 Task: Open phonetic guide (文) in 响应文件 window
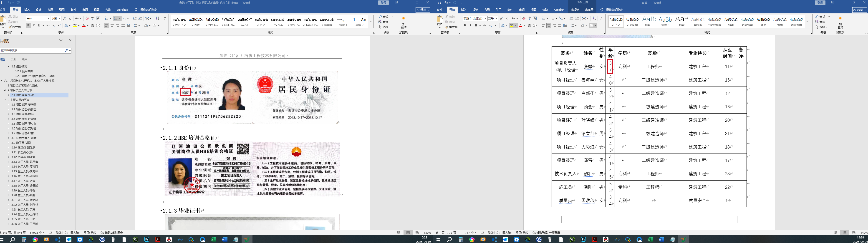(93, 19)
